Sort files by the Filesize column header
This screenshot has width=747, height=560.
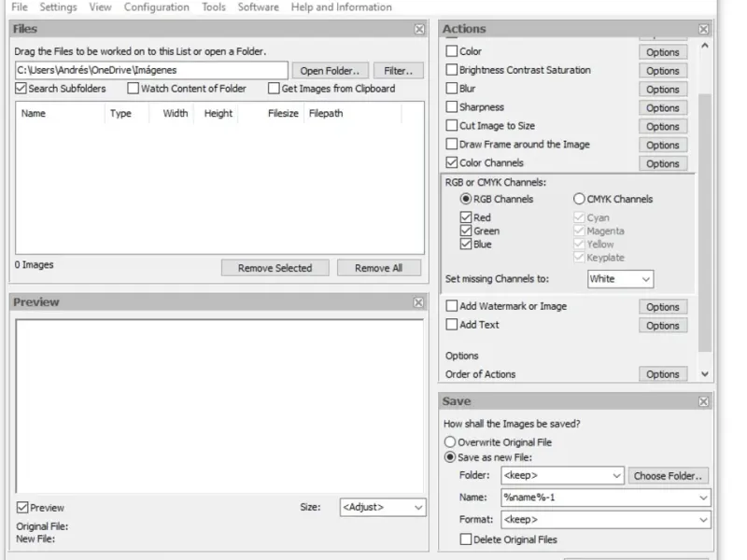[282, 114]
